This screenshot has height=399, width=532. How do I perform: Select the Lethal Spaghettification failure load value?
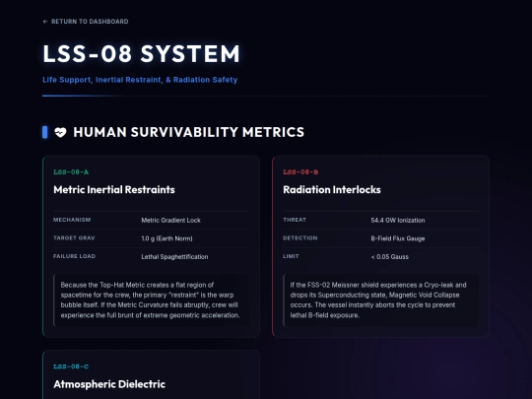coord(174,257)
